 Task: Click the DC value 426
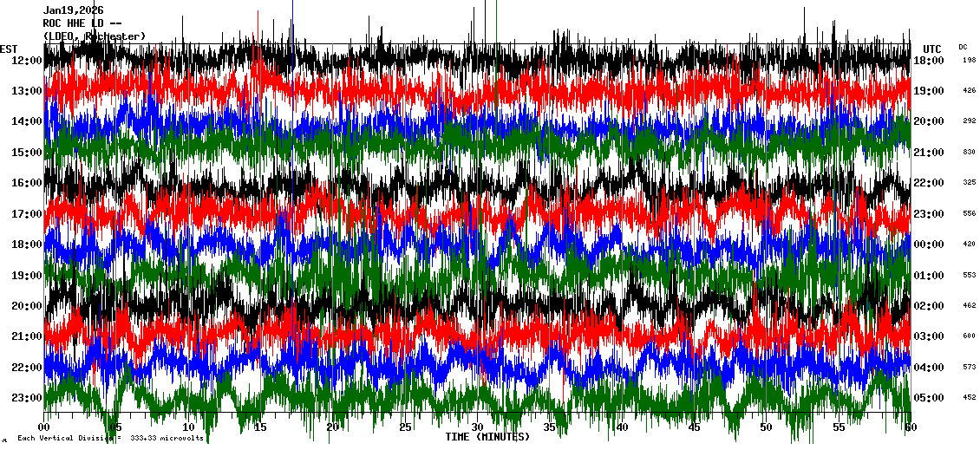click(x=970, y=91)
